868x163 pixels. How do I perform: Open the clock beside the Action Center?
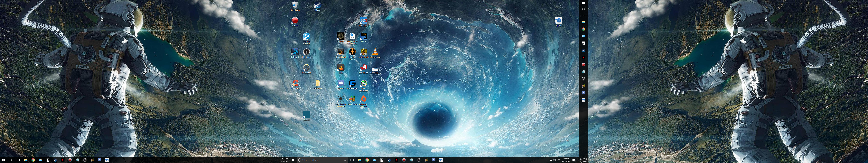click(x=566, y=160)
